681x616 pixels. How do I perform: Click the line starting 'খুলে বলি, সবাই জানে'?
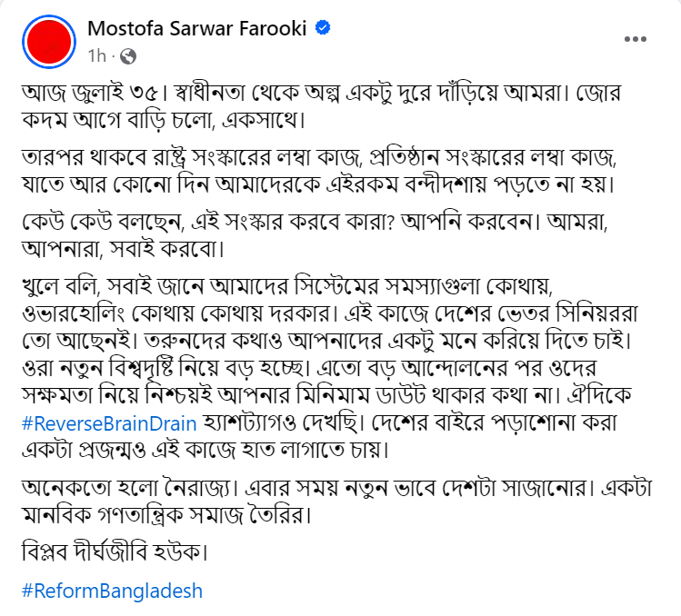pos(287,286)
